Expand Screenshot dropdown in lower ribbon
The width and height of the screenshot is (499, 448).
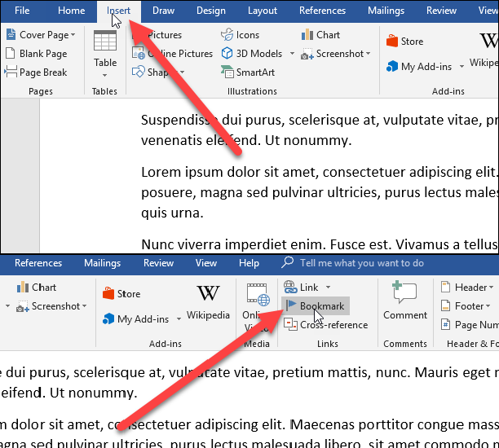[84, 306]
